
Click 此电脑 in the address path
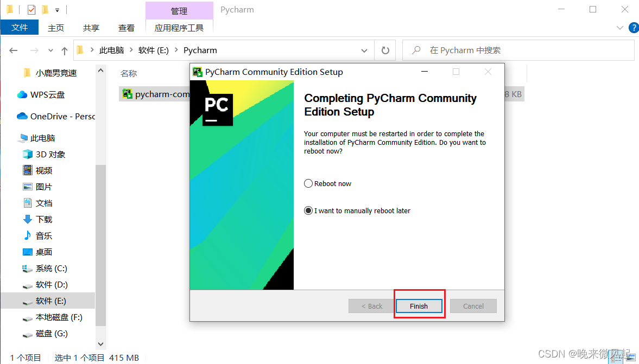111,50
